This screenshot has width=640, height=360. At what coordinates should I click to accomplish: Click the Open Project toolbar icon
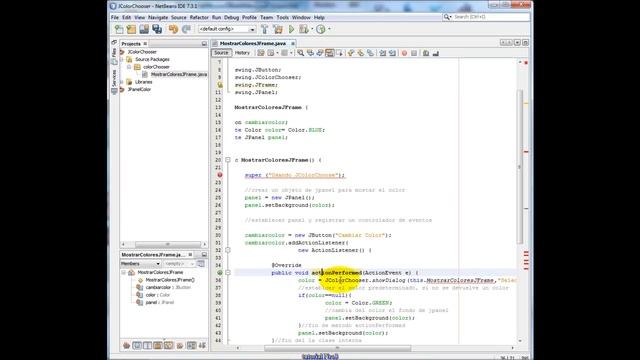[144, 29]
